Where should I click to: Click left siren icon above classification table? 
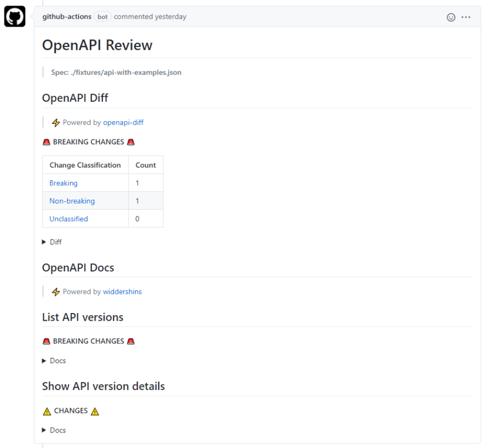point(46,142)
